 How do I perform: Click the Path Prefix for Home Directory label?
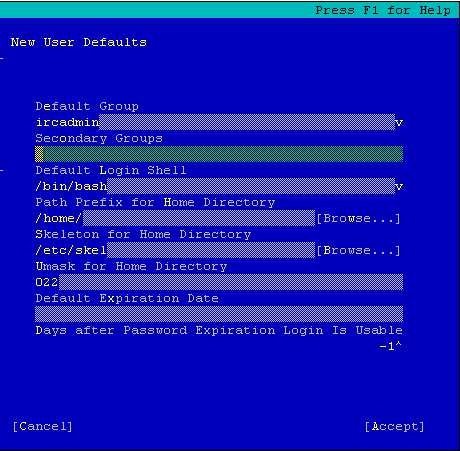click(155, 202)
